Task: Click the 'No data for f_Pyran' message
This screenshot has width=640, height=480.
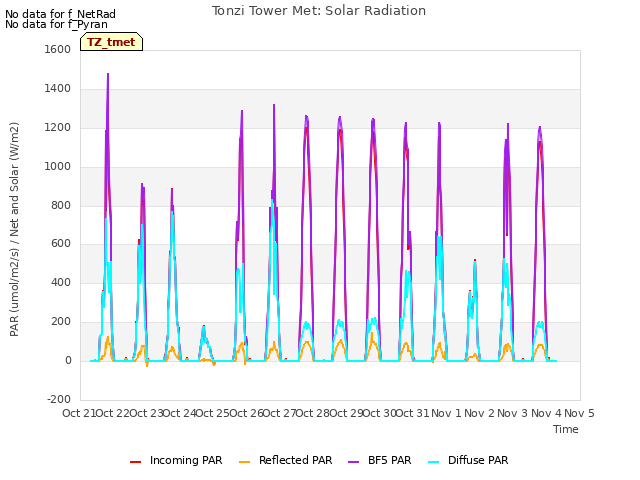Action: pos(56,24)
